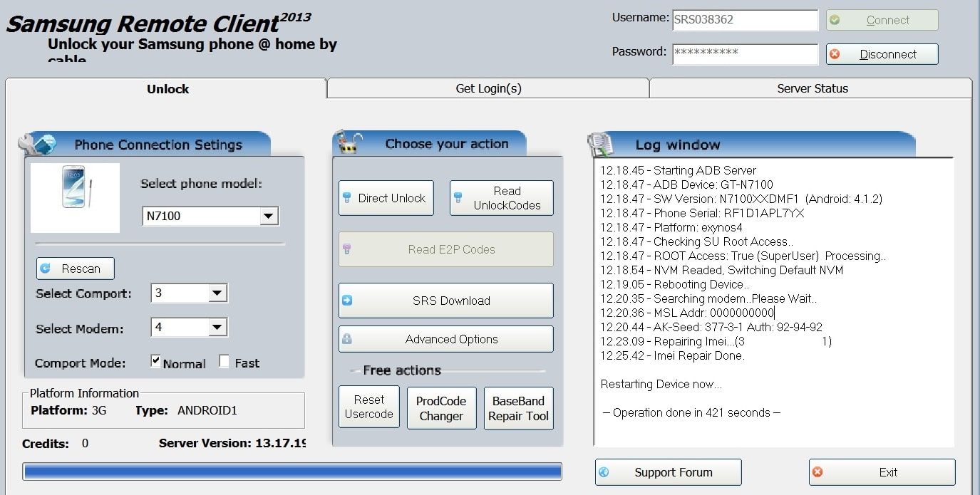
Task: Click the Reset Usercode button
Action: pyautogui.click(x=368, y=408)
